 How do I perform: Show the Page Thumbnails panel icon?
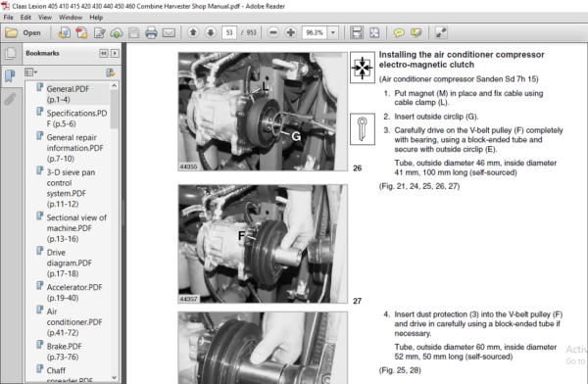[x=10, y=53]
